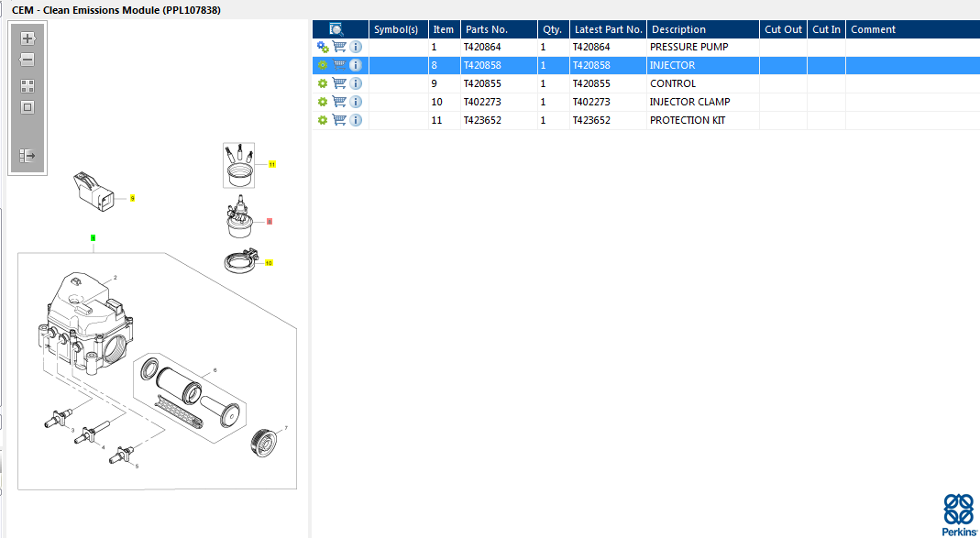Click the control module drawing in diagram
The height and width of the screenshot is (538, 980).
[x=94, y=192]
